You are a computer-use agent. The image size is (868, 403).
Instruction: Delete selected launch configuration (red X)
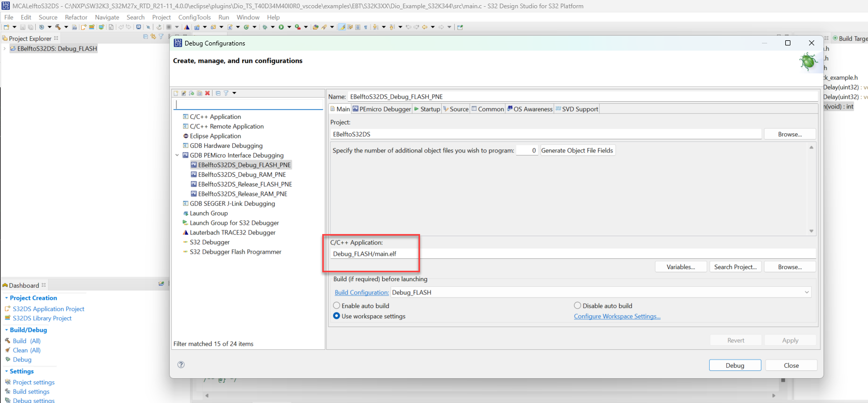click(x=207, y=94)
